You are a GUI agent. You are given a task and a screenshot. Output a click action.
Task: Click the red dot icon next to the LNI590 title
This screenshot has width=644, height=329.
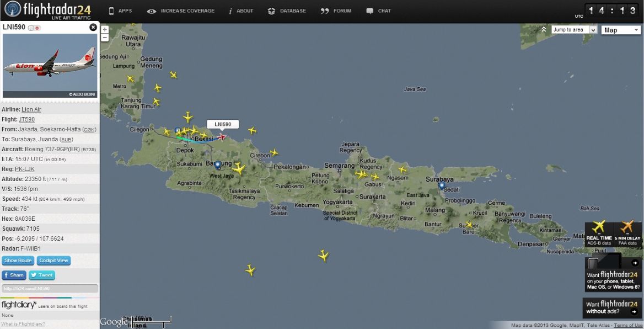[37, 28]
